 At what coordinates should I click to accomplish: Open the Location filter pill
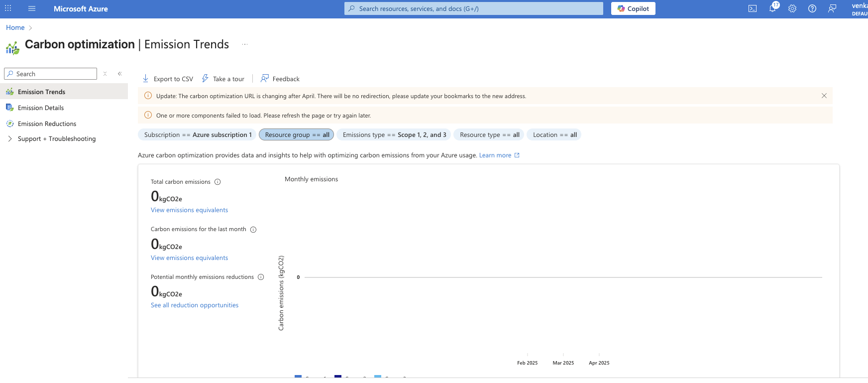coord(554,135)
